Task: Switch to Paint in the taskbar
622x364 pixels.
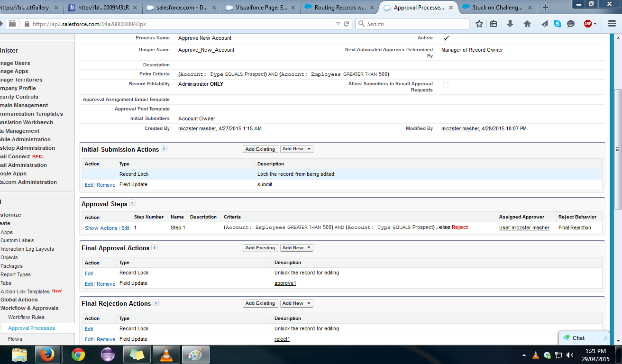Action: 195,355
